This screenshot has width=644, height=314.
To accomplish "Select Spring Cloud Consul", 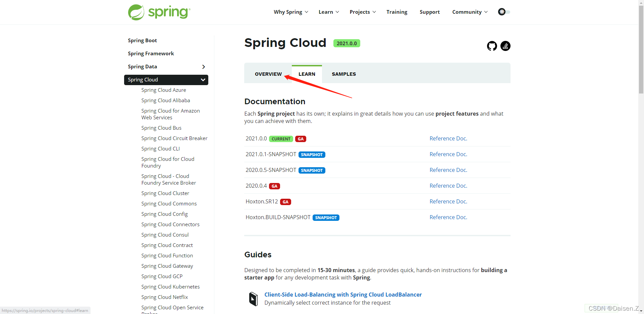I will 165,235.
